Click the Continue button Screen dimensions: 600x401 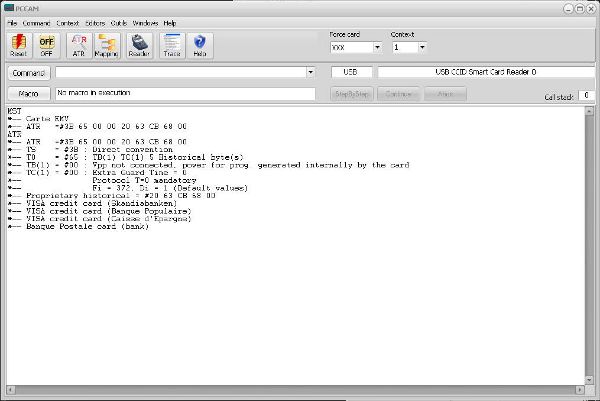(398, 94)
